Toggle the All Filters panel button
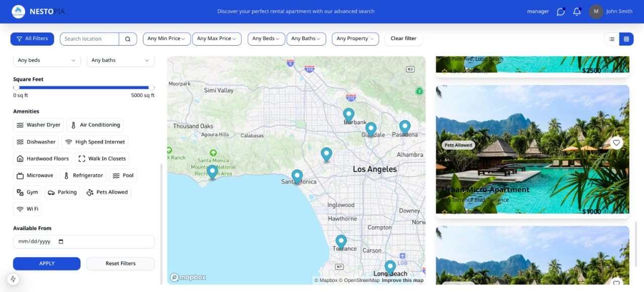 [x=32, y=39]
